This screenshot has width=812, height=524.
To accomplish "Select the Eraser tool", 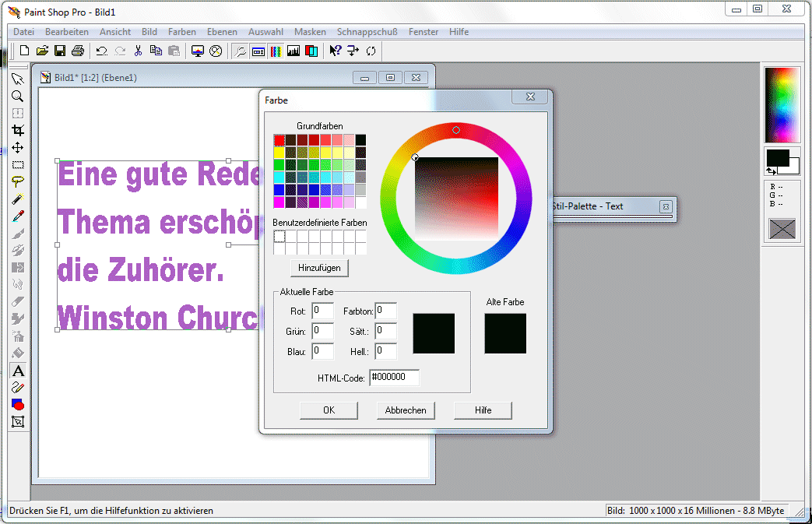I will [x=18, y=302].
